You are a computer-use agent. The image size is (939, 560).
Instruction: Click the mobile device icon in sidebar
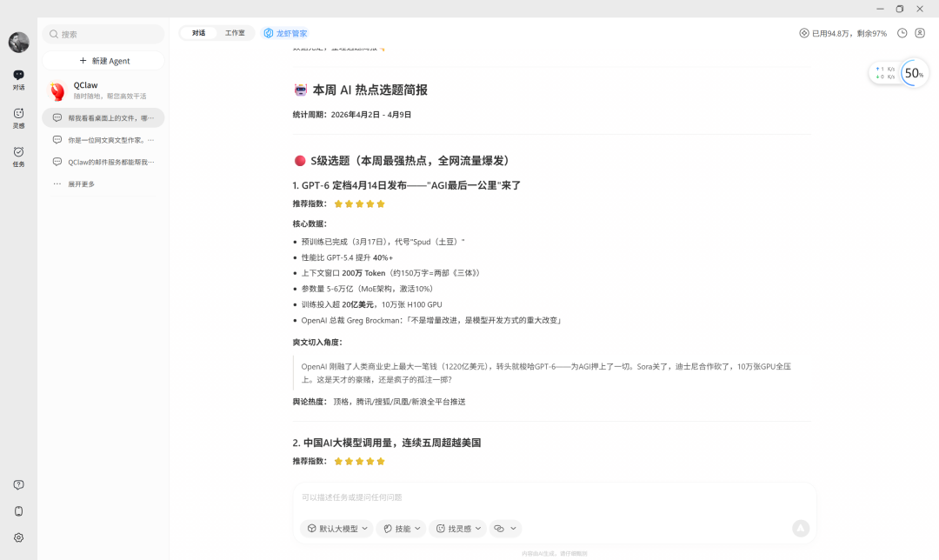[x=18, y=511]
